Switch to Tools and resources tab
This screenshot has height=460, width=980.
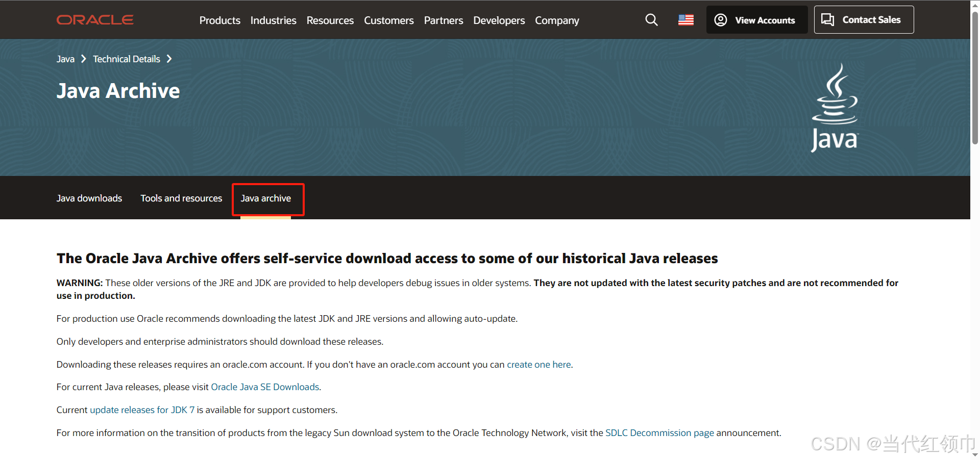(181, 198)
